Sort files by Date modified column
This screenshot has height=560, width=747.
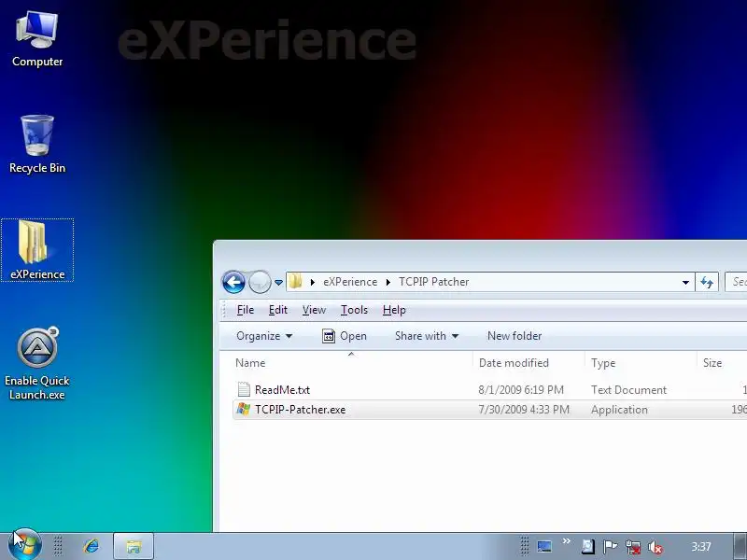pyautogui.click(x=529, y=363)
